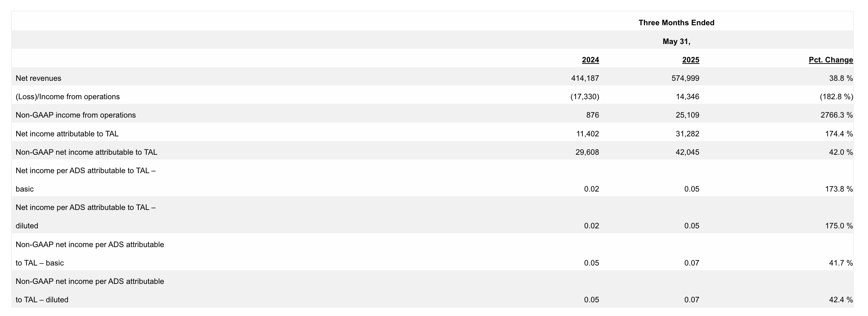Click the 414,187 net revenues value
This screenshot has height=316, width=868.
(x=585, y=78)
